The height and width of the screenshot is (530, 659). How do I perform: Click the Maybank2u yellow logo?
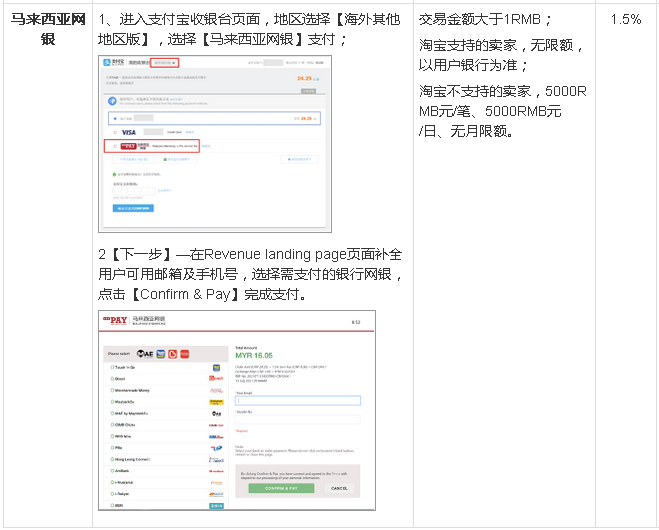click(x=216, y=402)
